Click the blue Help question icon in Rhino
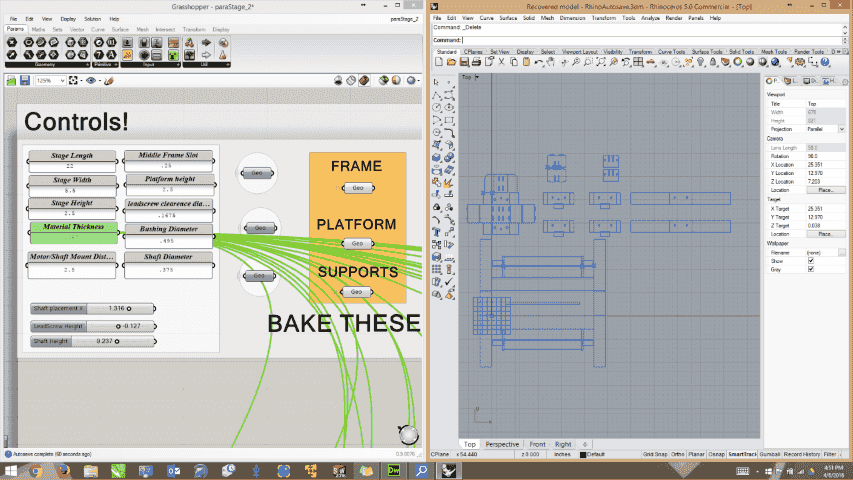 pyautogui.click(x=825, y=62)
